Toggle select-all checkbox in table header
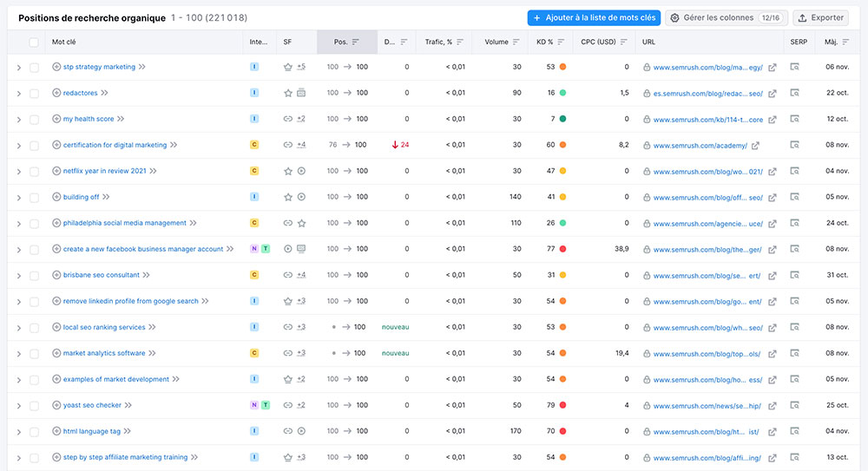The image size is (868, 471). pos(34,42)
